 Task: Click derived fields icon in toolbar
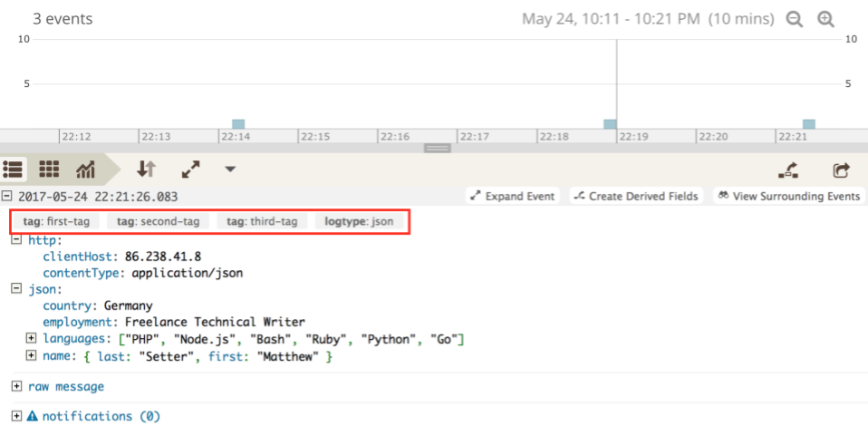pyautogui.click(x=790, y=169)
